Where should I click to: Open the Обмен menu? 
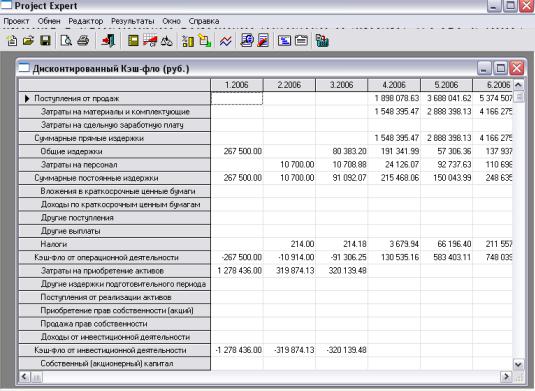pos(49,21)
